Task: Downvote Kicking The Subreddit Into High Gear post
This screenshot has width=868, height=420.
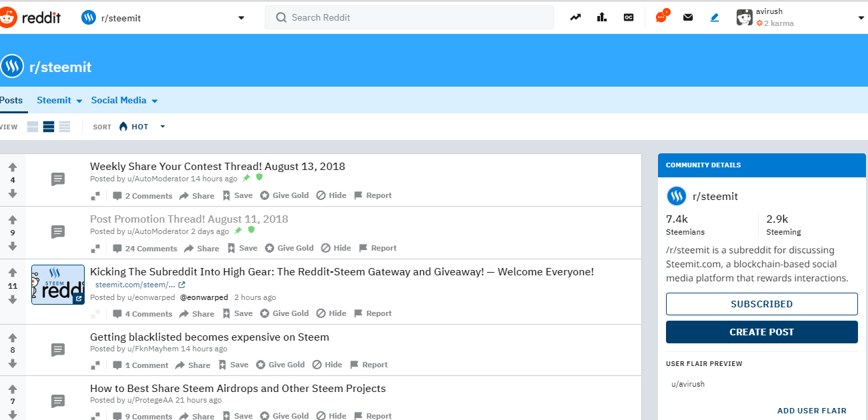Action: 12,299
